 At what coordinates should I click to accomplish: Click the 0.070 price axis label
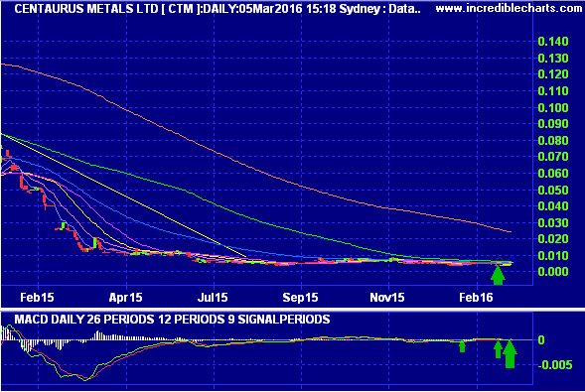point(553,157)
